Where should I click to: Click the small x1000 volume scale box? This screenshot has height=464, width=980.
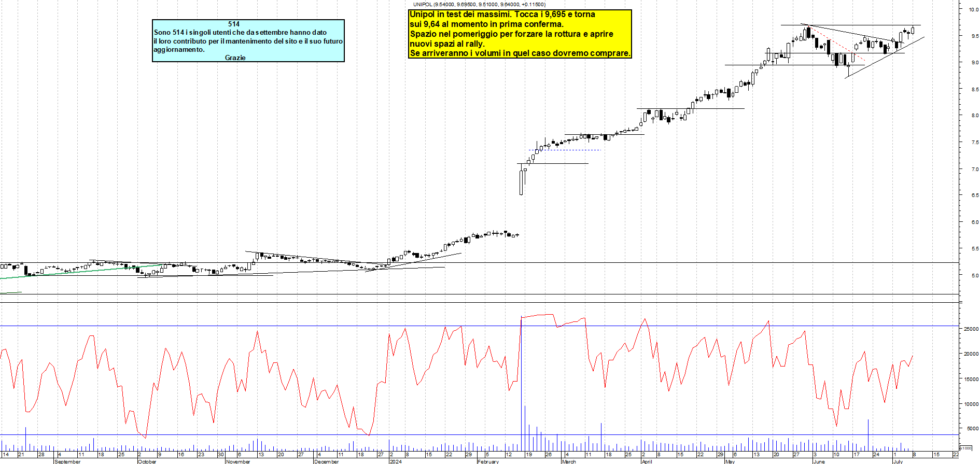[966, 448]
